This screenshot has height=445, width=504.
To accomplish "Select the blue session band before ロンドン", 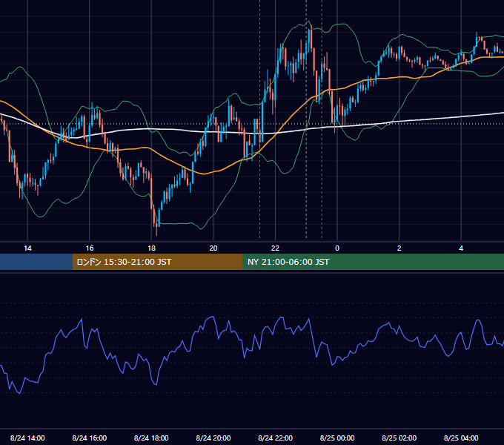I will point(36,262).
